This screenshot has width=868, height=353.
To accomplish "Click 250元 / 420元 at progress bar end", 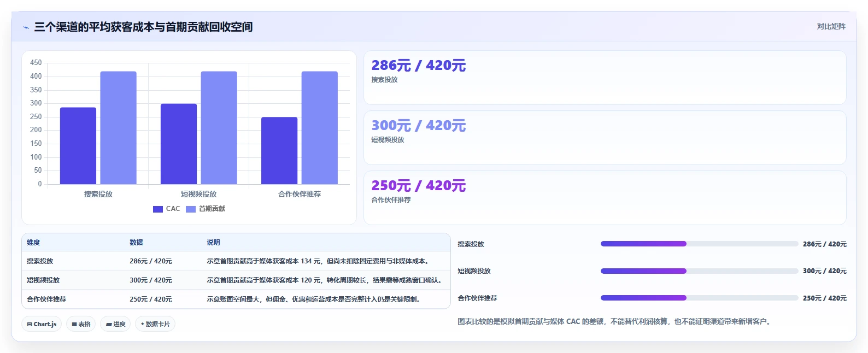I will point(825,298).
